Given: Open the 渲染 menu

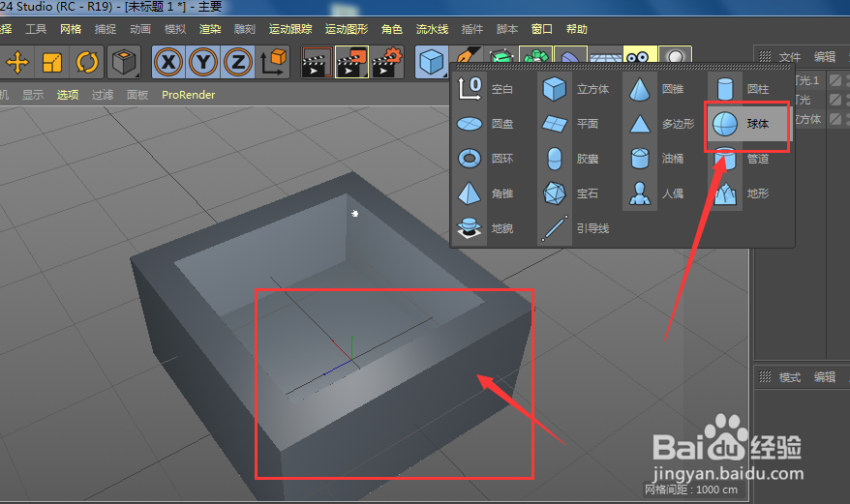Looking at the screenshot, I should pyautogui.click(x=210, y=29).
